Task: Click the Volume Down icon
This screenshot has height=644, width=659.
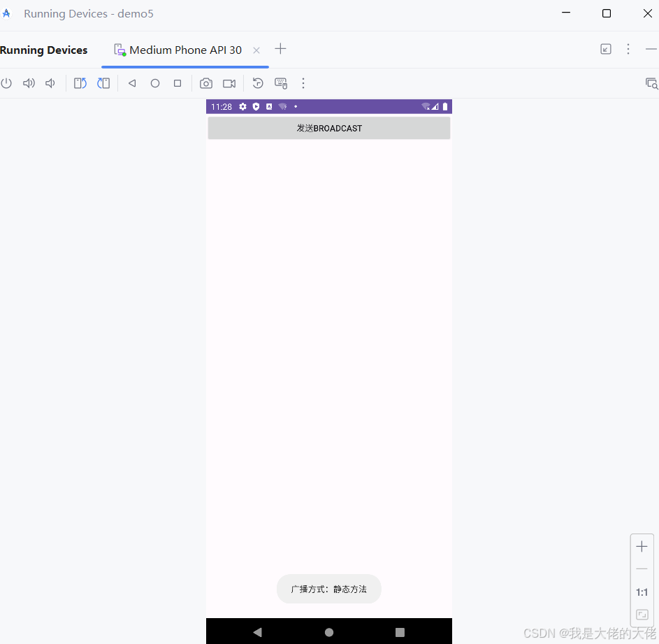Action: click(50, 83)
